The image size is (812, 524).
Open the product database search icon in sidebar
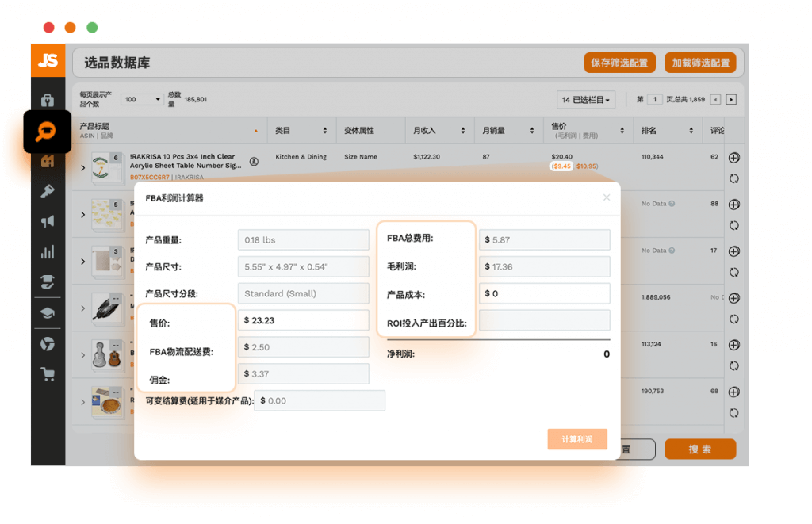click(x=47, y=132)
